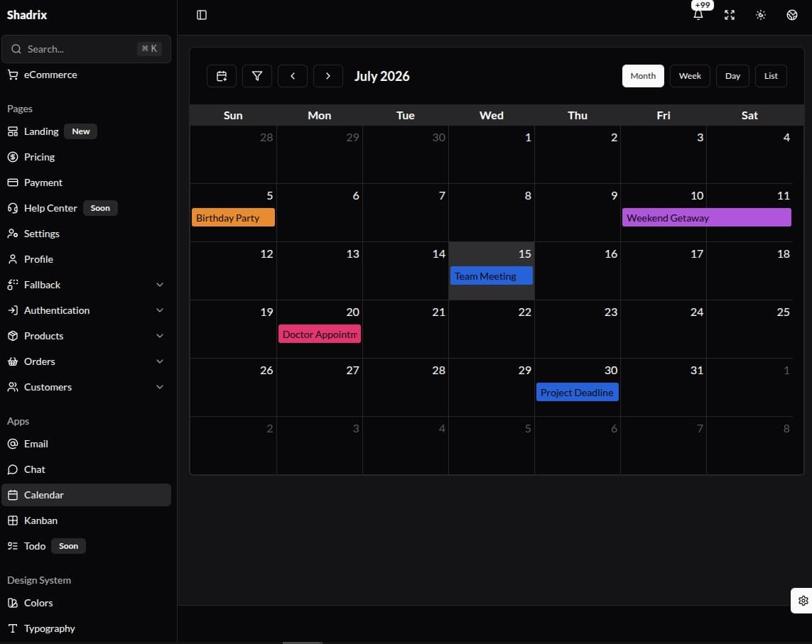812x644 pixels.
Task: Go to the previous month
Action: click(293, 76)
